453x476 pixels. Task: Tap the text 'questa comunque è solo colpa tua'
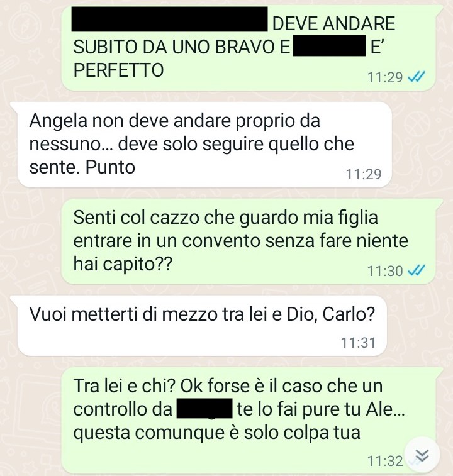(216, 433)
